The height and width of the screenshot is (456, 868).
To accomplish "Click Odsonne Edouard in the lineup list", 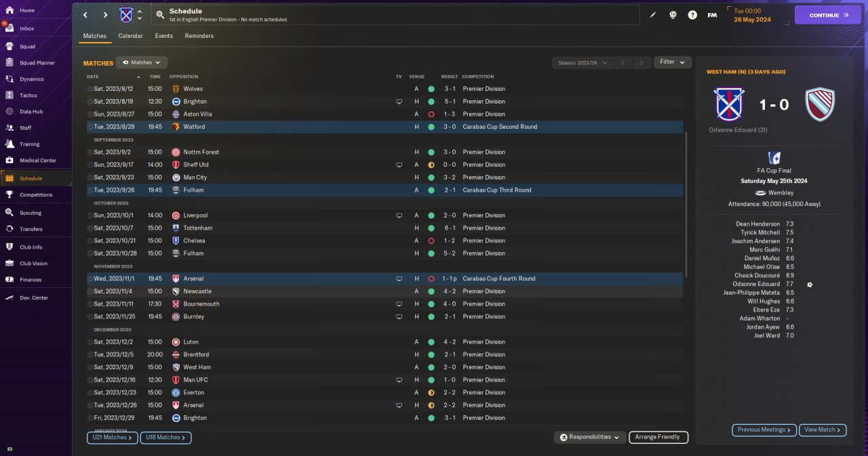I will click(757, 284).
